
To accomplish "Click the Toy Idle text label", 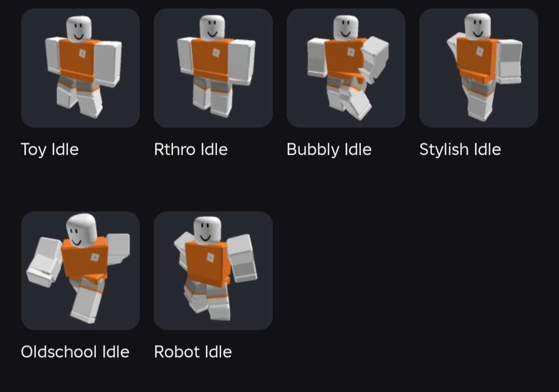I will tap(50, 150).
